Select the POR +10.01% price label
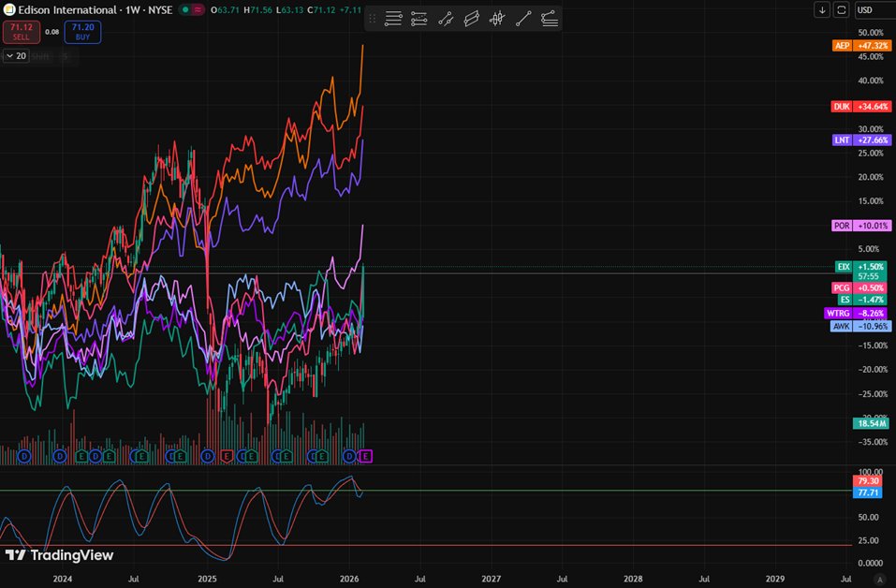896x588 pixels. point(861,225)
